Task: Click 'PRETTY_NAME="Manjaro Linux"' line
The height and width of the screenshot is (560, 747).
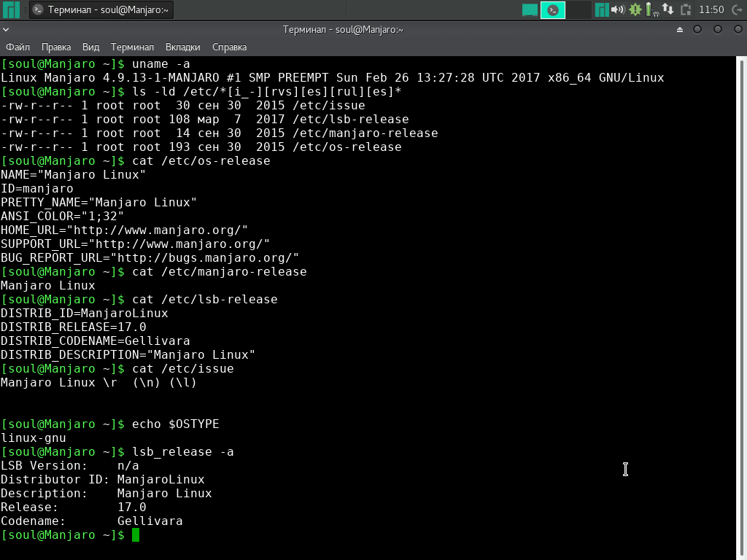Action: [98, 203]
